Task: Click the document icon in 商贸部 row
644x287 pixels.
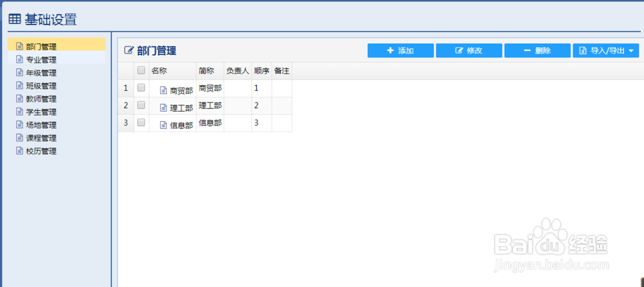Action: click(164, 90)
